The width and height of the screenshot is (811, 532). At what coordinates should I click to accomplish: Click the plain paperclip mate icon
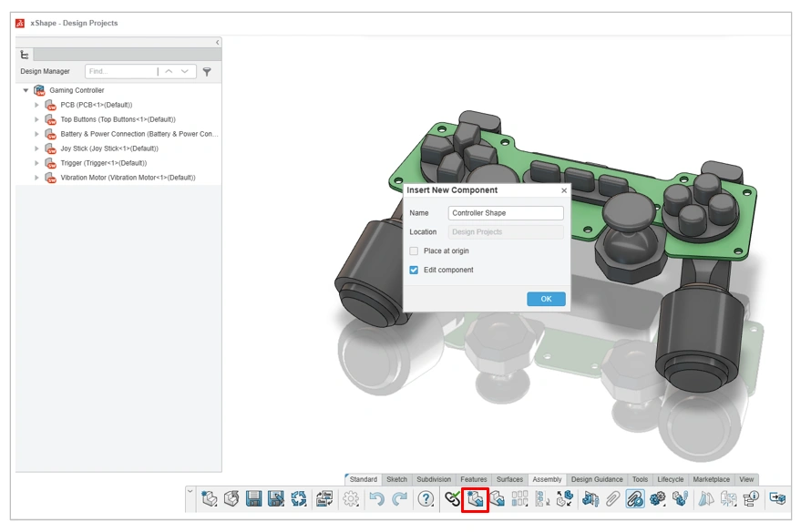pos(612,499)
